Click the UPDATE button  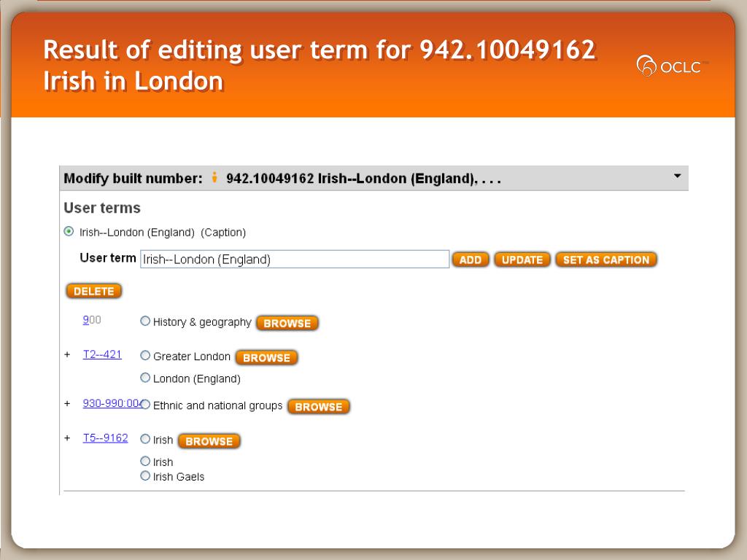[x=522, y=260]
